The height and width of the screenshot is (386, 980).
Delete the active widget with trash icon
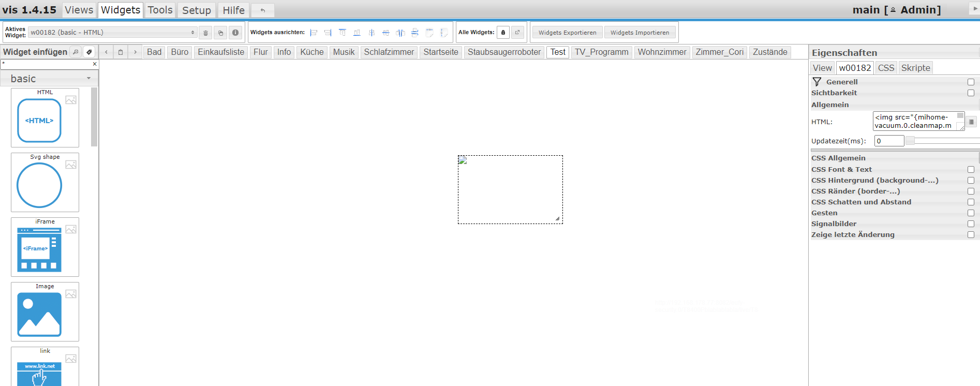(x=205, y=33)
